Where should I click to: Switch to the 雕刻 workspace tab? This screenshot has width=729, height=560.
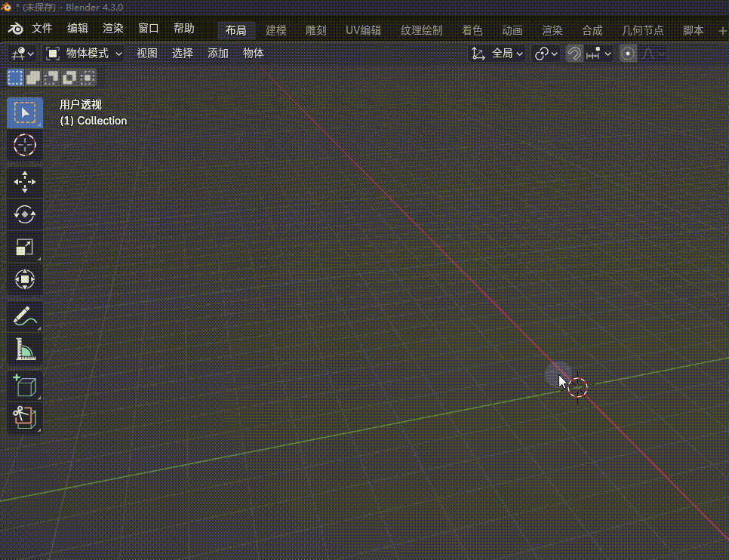[315, 30]
